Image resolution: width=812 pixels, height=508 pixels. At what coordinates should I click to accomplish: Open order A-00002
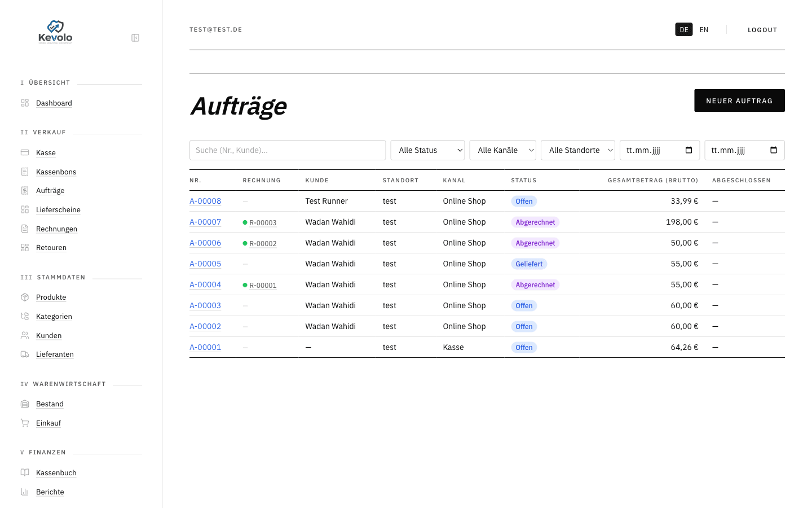[205, 326]
